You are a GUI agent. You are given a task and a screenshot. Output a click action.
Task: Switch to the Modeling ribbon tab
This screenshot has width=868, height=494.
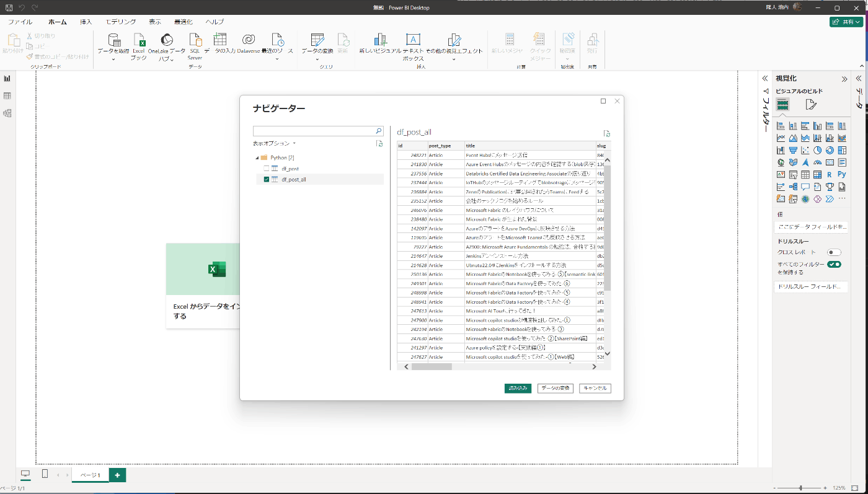click(x=121, y=22)
